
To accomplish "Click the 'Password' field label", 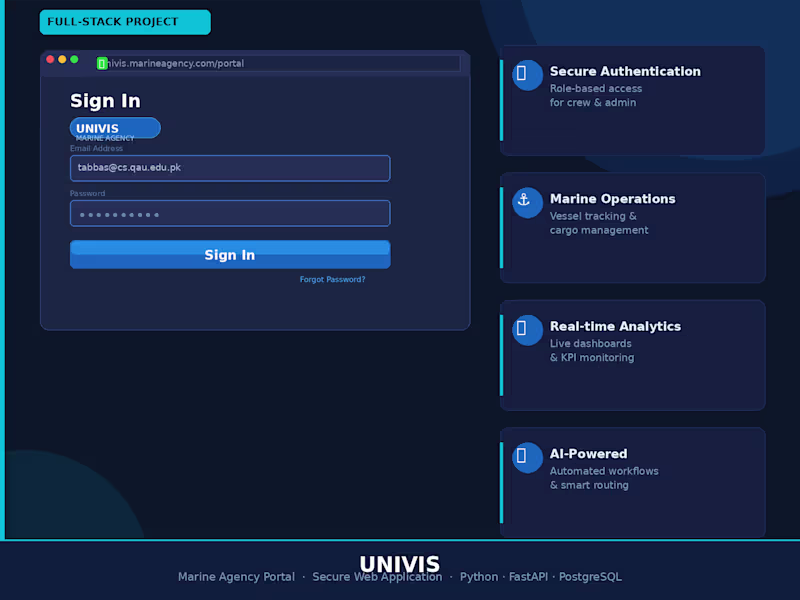I will [x=87, y=193].
